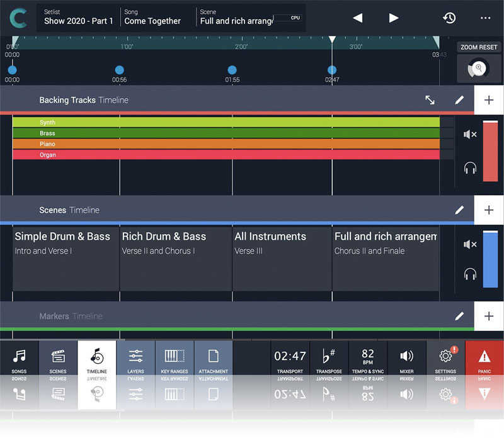Edit Backing Tracks timeline with pencil

coord(459,100)
